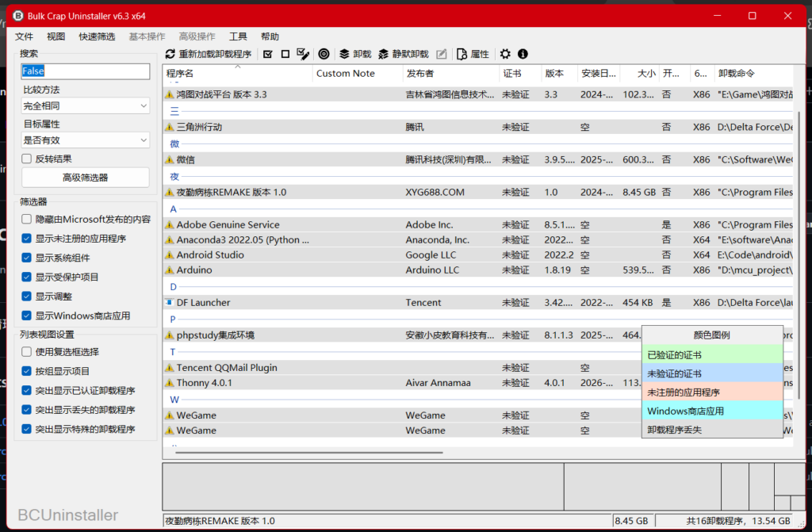Click the 静默卸载 quiet uninstall button
This screenshot has height=532, width=812.
click(404, 54)
